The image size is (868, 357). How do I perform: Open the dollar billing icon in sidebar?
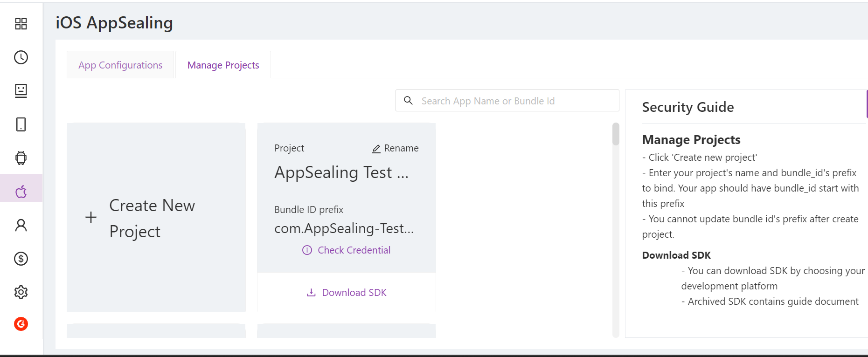[x=21, y=259]
